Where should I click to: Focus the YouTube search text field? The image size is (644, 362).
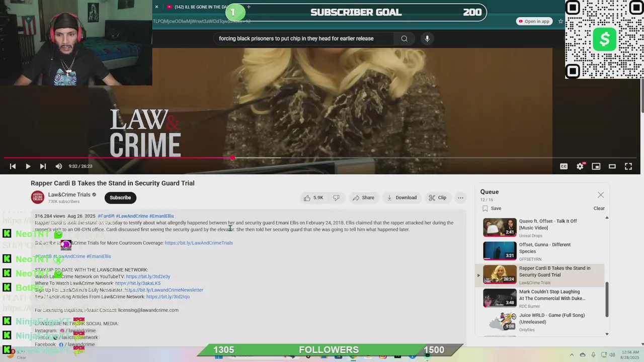coord(304,39)
